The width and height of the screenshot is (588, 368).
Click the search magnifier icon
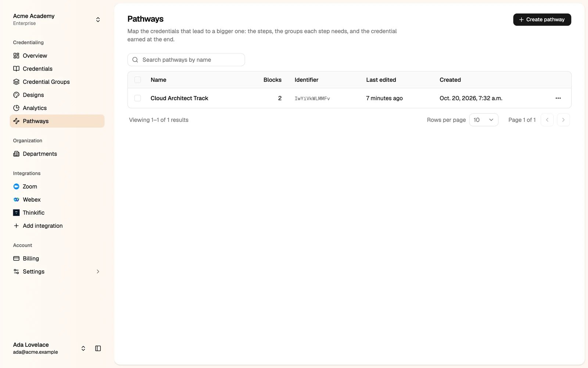(135, 60)
